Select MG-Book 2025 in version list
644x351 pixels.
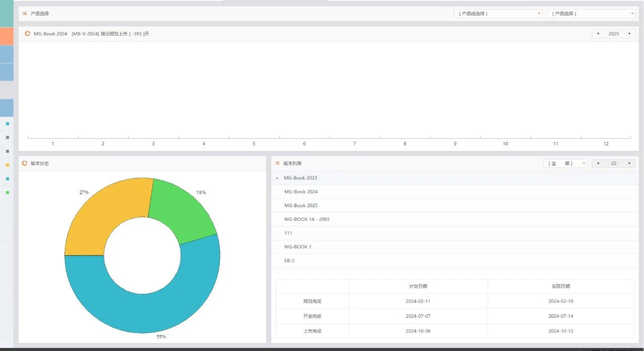point(301,206)
